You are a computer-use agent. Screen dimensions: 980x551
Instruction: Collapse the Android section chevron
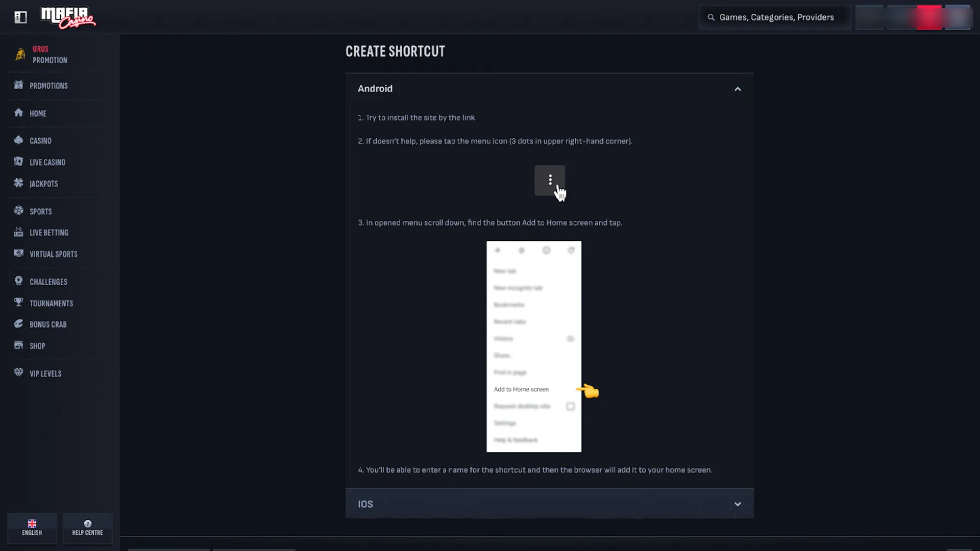[738, 89]
